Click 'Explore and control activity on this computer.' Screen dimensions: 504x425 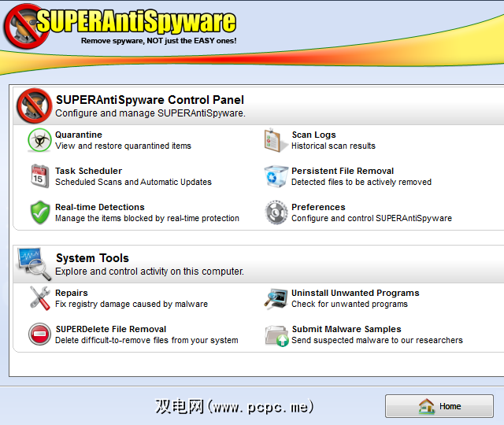150,272
